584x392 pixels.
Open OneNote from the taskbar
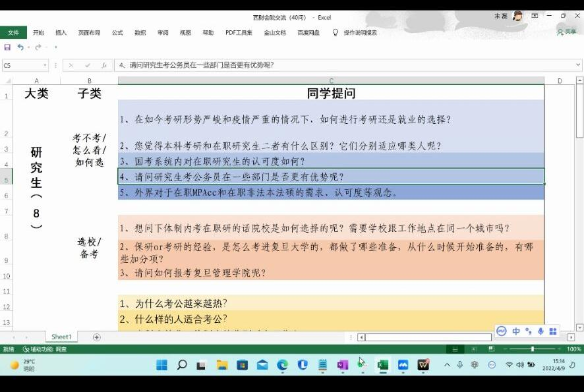click(x=342, y=365)
